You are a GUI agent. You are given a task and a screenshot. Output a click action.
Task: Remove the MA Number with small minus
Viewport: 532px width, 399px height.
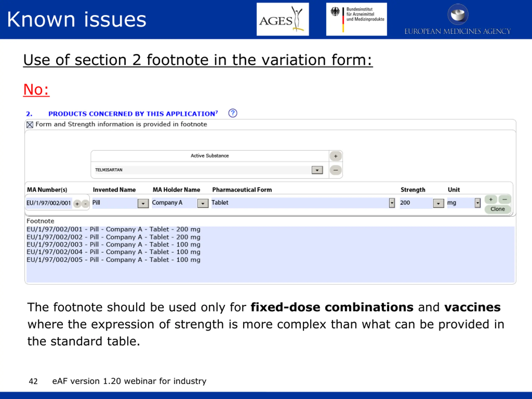tap(85, 204)
